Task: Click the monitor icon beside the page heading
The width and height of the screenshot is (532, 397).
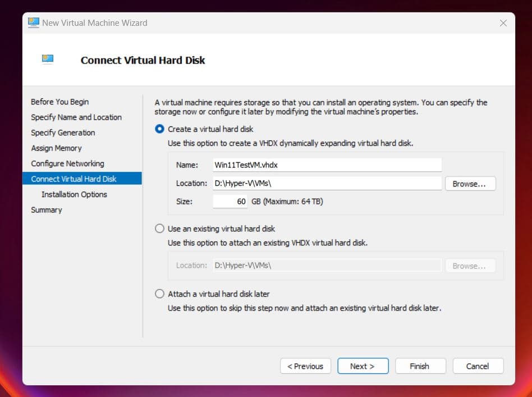Action: [x=48, y=60]
